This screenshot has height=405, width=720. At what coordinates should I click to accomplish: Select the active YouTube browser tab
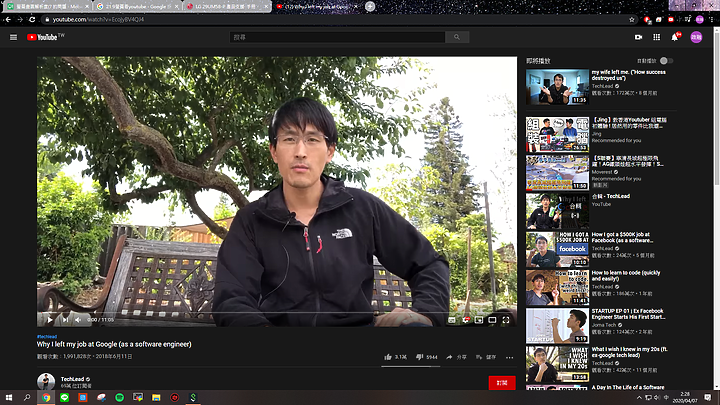coord(317,6)
